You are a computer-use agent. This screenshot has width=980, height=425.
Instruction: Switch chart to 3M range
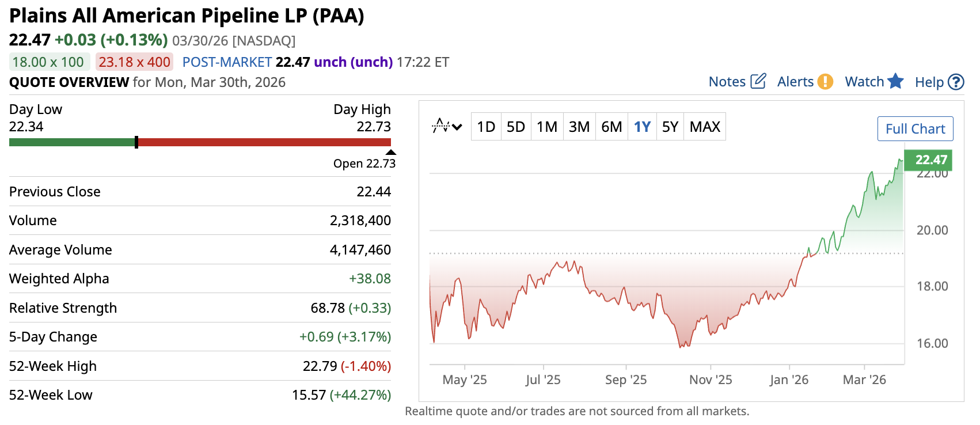(x=579, y=127)
